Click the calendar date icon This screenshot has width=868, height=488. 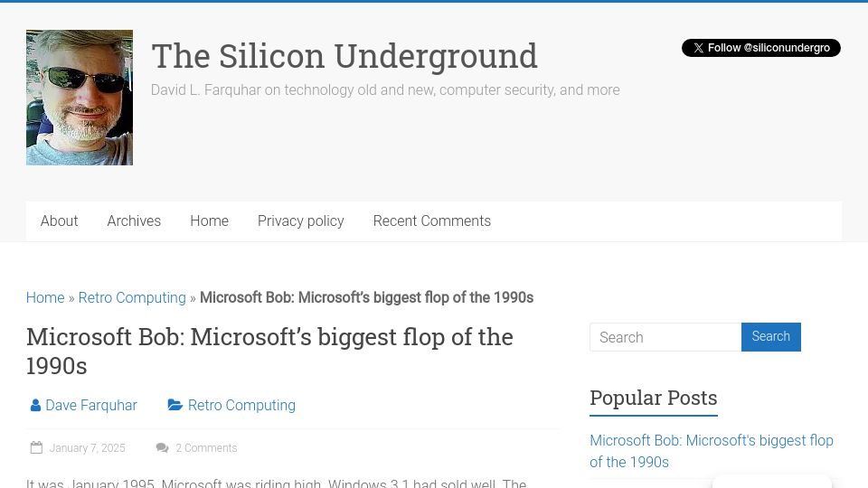tap(36, 447)
